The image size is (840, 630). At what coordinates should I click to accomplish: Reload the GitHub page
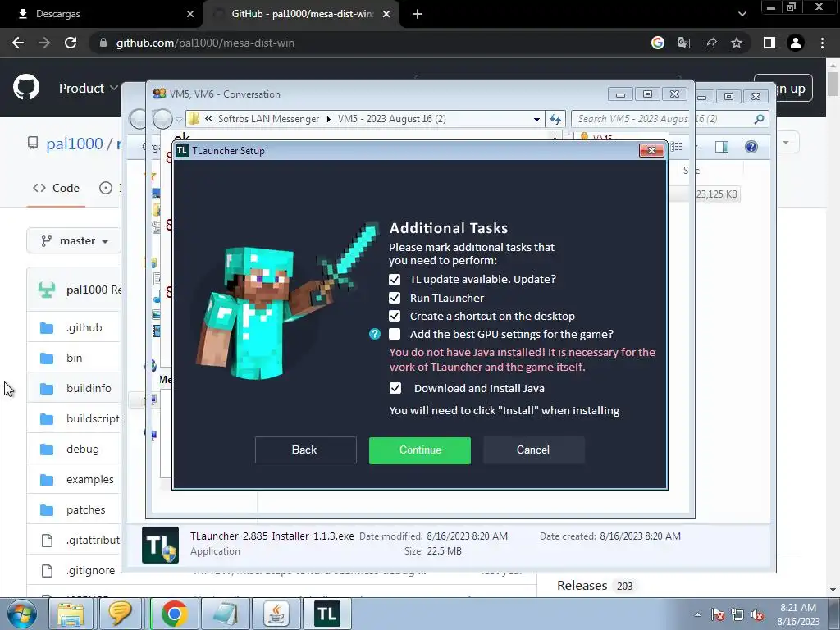pyautogui.click(x=71, y=43)
